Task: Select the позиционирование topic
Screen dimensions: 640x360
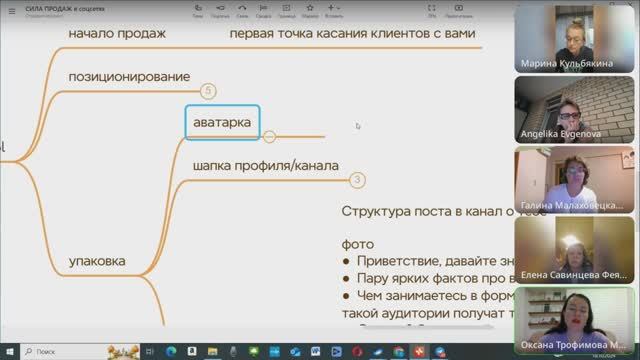Action: [129, 76]
